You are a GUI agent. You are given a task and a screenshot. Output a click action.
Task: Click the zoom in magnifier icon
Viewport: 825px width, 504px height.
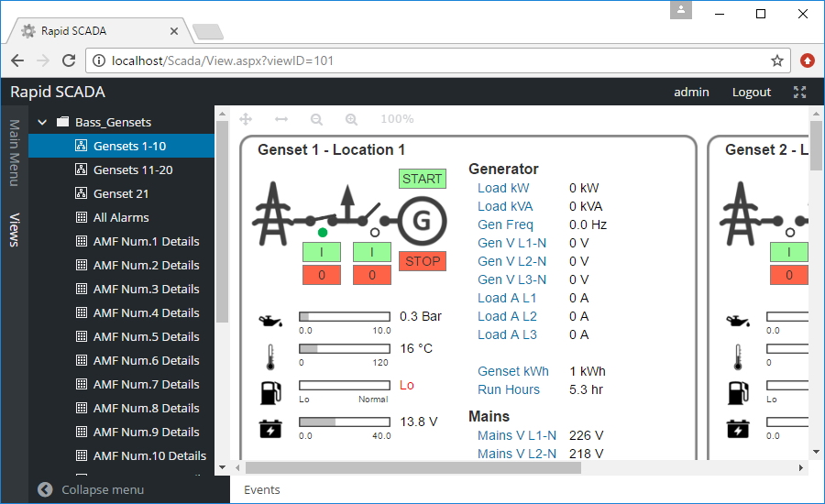(x=351, y=119)
